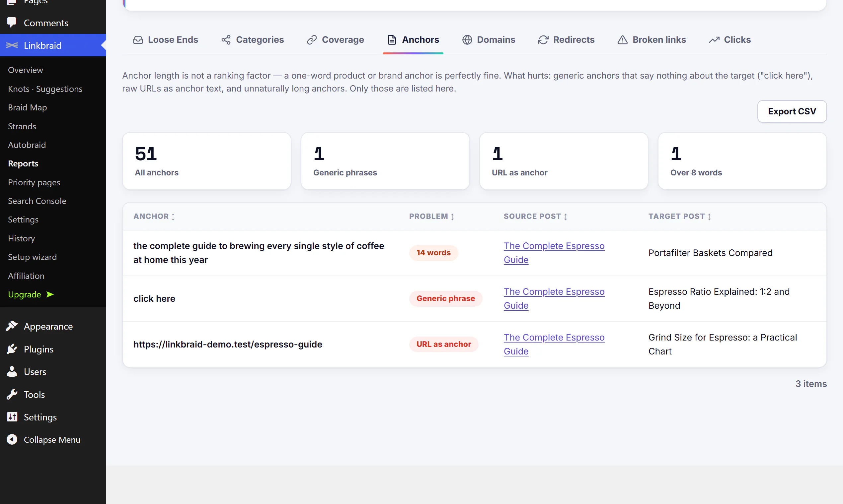Filter by the All anchors card
Image resolution: width=843 pixels, height=504 pixels.
tap(207, 161)
